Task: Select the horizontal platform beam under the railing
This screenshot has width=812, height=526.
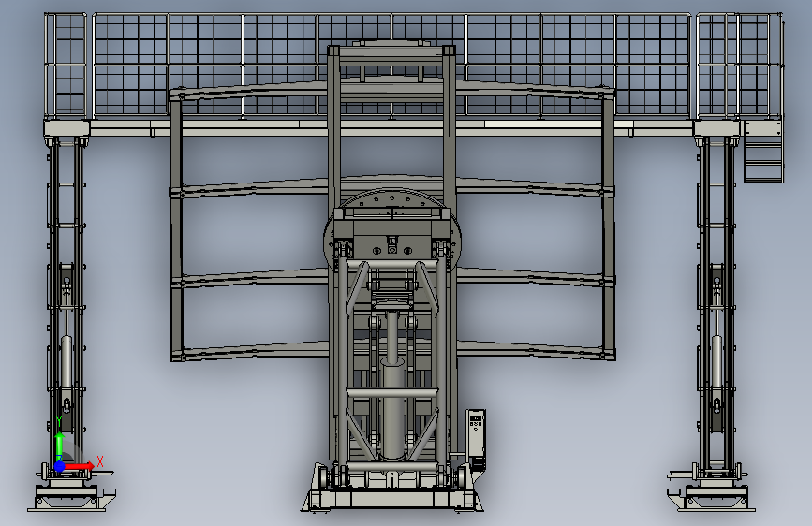Action: [x=392, y=128]
